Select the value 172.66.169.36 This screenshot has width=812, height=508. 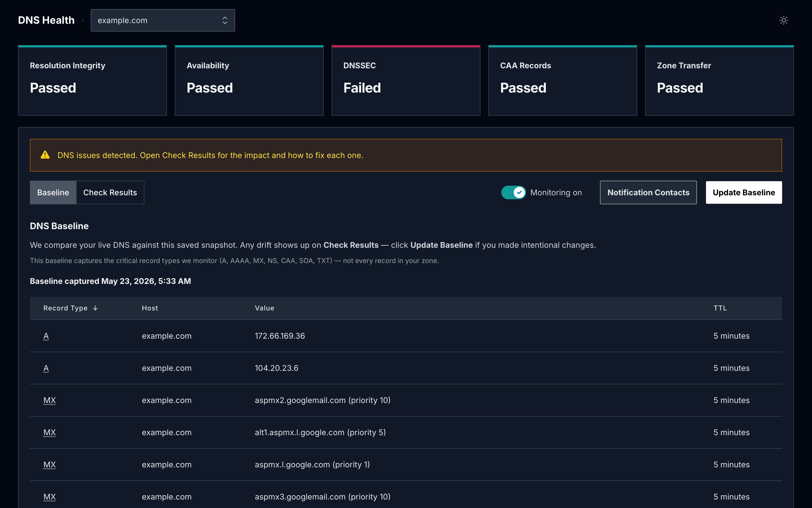click(280, 336)
